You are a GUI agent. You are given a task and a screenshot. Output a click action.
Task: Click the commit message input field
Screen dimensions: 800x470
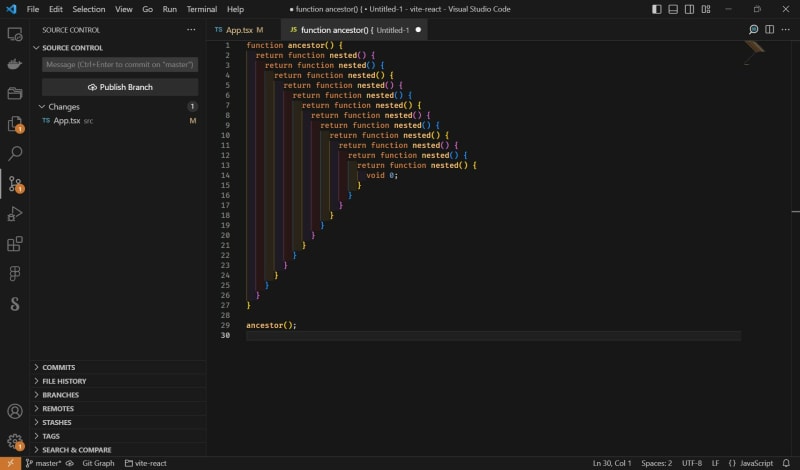pyautogui.click(x=120, y=64)
